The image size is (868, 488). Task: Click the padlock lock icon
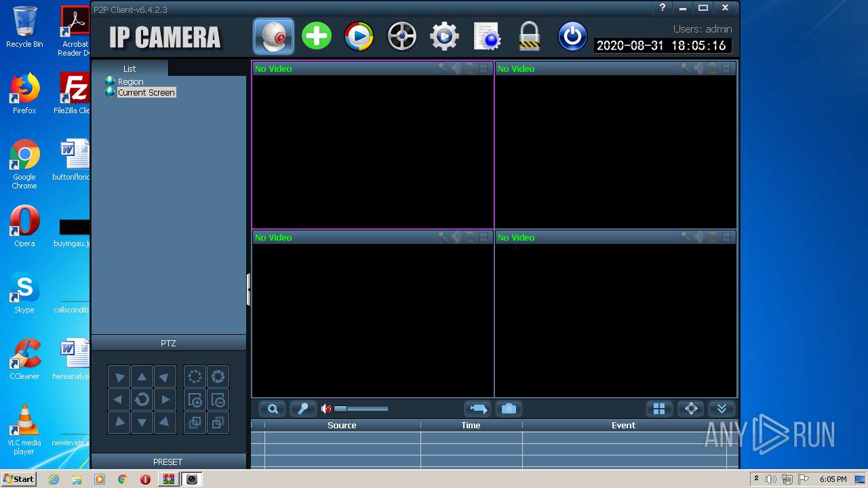click(x=529, y=36)
